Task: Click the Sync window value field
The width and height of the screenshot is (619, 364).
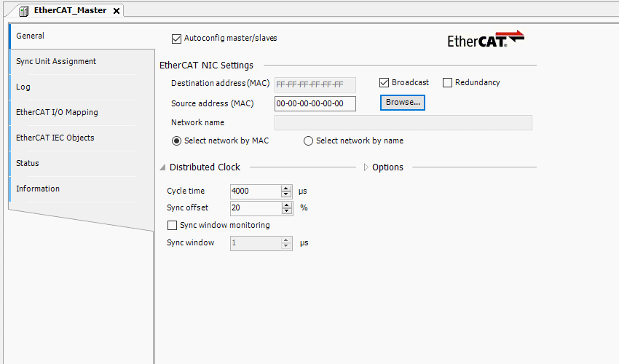Action: [x=256, y=243]
